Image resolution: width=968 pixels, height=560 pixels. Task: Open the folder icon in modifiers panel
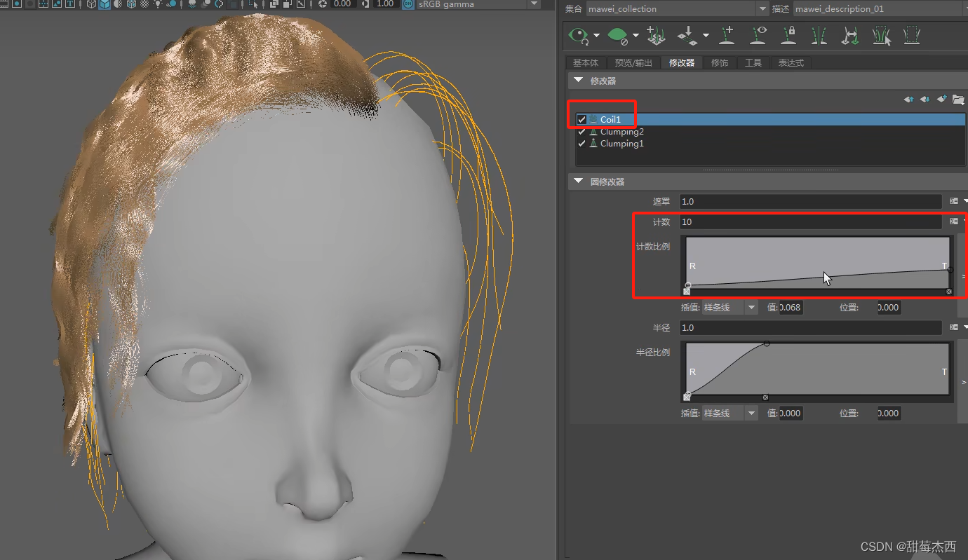coord(959,99)
